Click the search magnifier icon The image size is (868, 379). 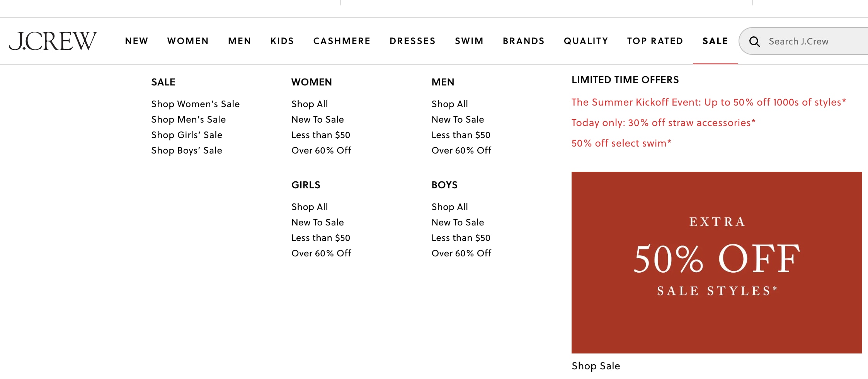[x=754, y=41]
